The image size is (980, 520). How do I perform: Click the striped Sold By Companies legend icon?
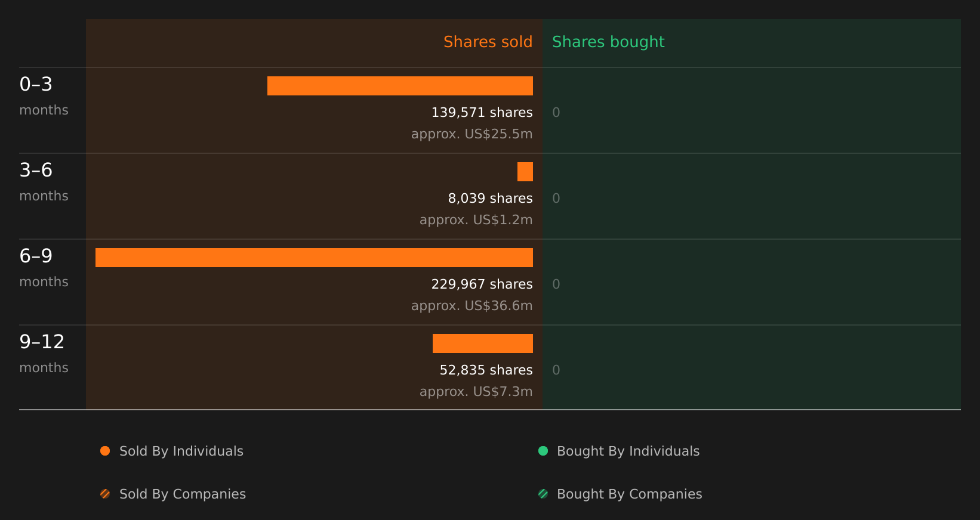coord(105,494)
